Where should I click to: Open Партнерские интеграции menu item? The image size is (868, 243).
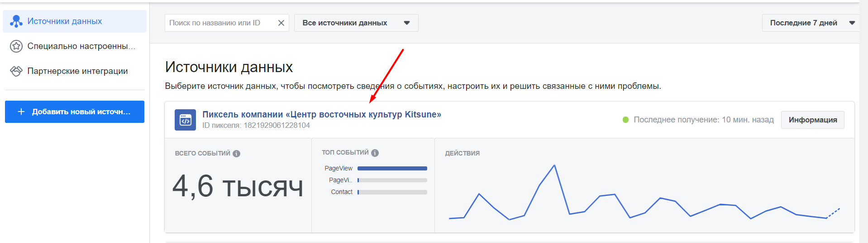click(75, 71)
